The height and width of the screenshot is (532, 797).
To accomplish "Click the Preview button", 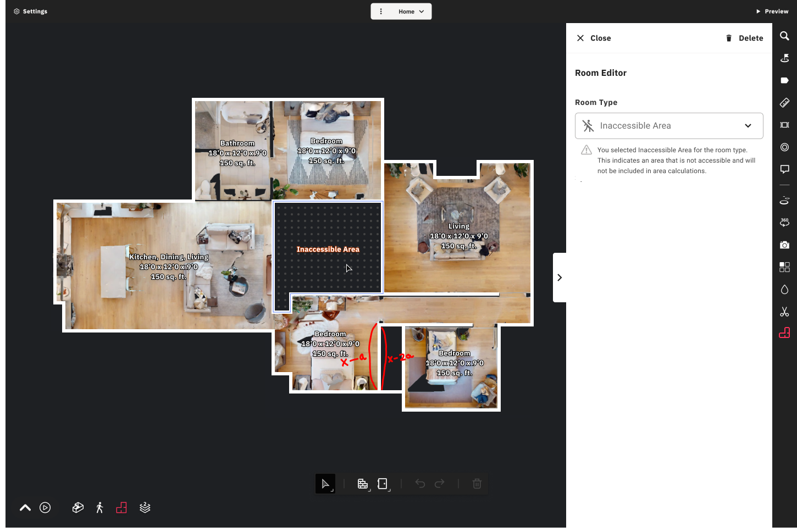I will pyautogui.click(x=772, y=12).
